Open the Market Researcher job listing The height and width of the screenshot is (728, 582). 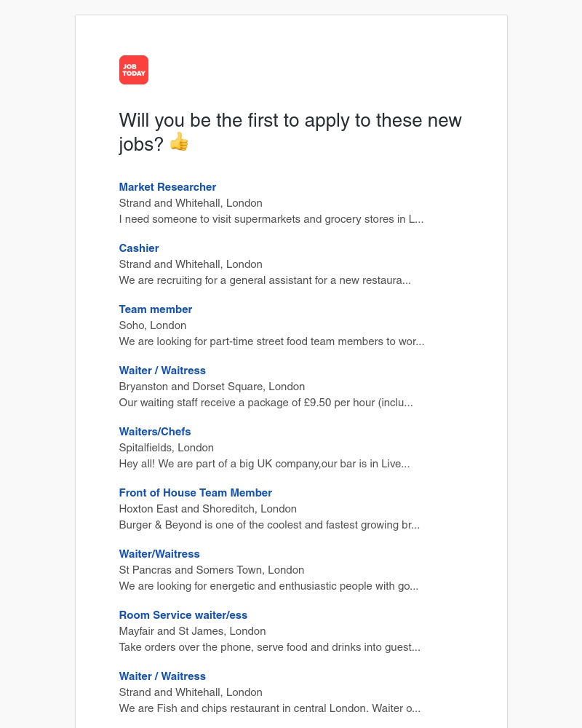tap(167, 187)
